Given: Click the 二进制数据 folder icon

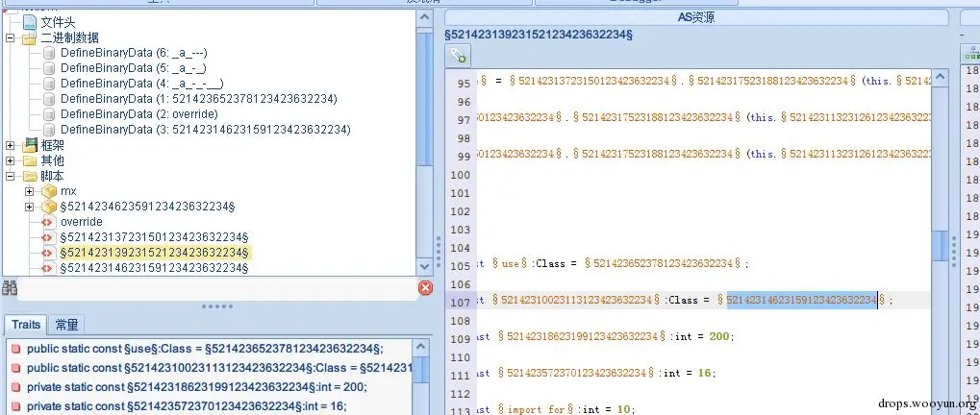Looking at the screenshot, I should (30, 38).
